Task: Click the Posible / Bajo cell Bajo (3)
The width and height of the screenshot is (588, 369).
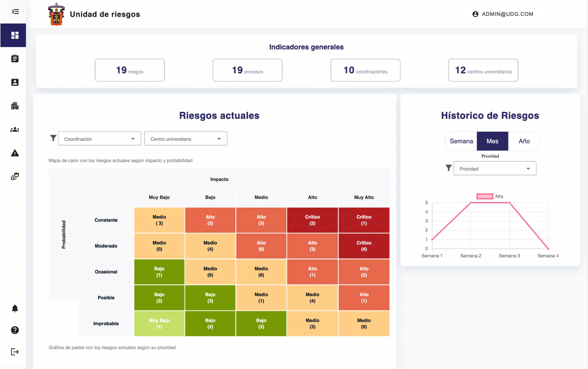Action: (210, 298)
